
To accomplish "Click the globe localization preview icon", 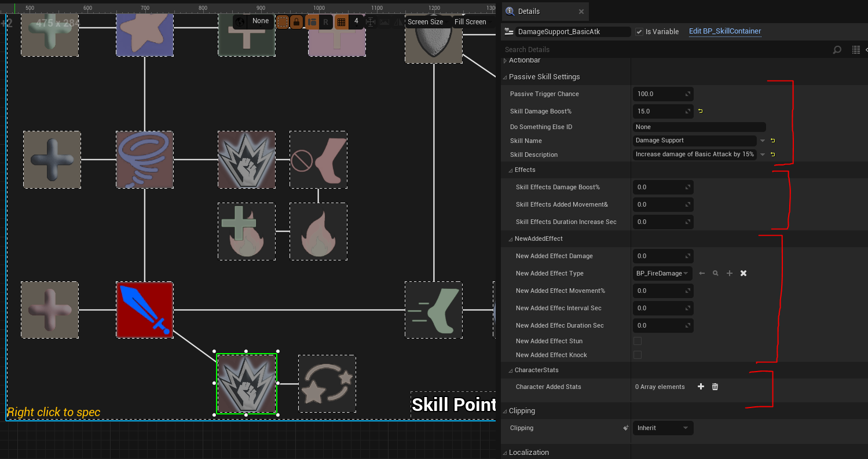I will 240,21.
